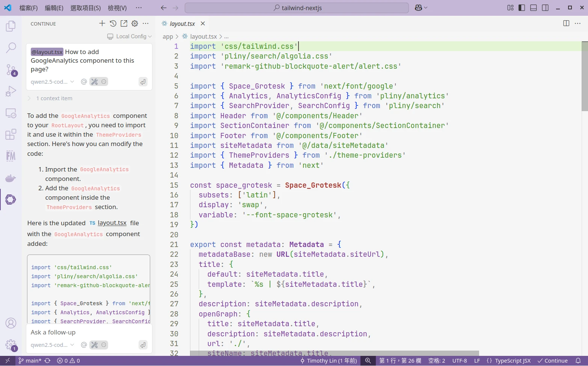
Task: Toggle the bottom panel visibility
Action: point(533,8)
